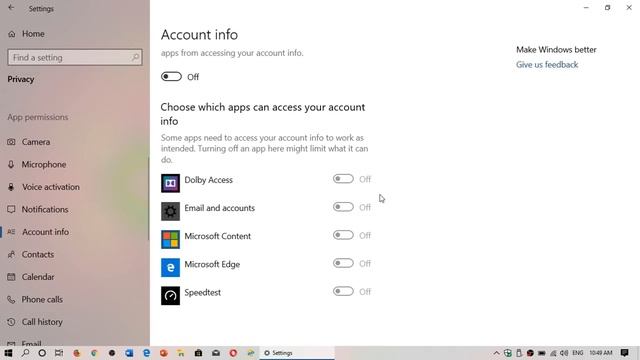Image resolution: width=640 pixels, height=360 pixels.
Task: Click the Microsoft Content app icon
Action: tap(170, 240)
